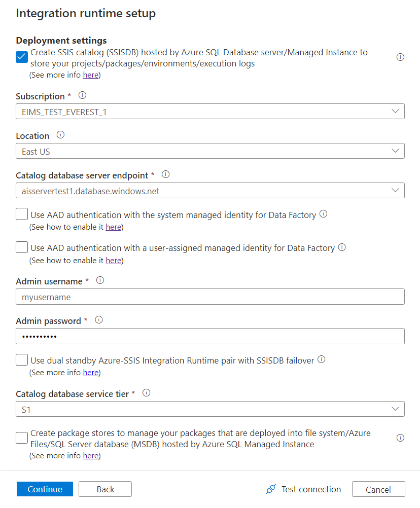Click the info icon for dual standby failover option
The image size is (420, 508).
tap(322, 359)
